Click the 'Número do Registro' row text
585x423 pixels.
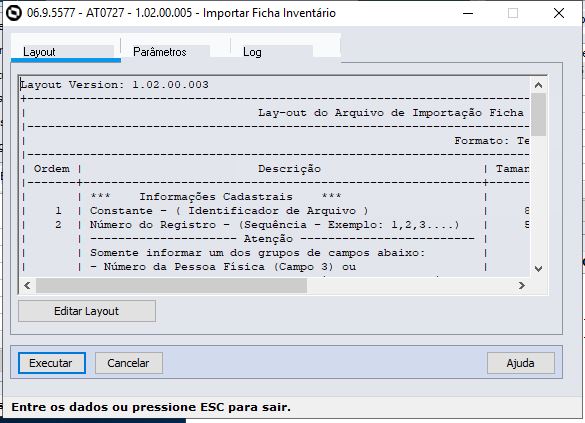point(274,225)
